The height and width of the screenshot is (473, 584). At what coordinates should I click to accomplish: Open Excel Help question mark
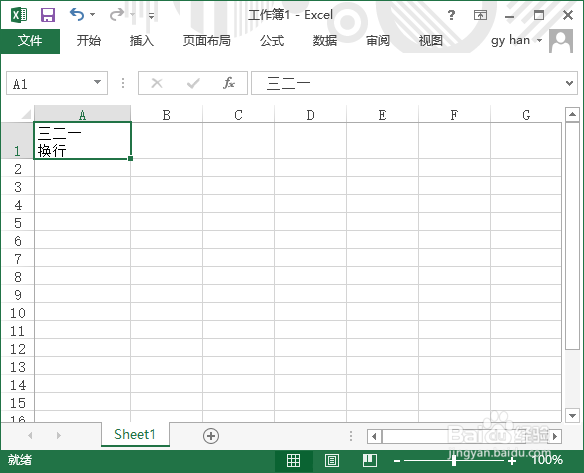(x=451, y=15)
